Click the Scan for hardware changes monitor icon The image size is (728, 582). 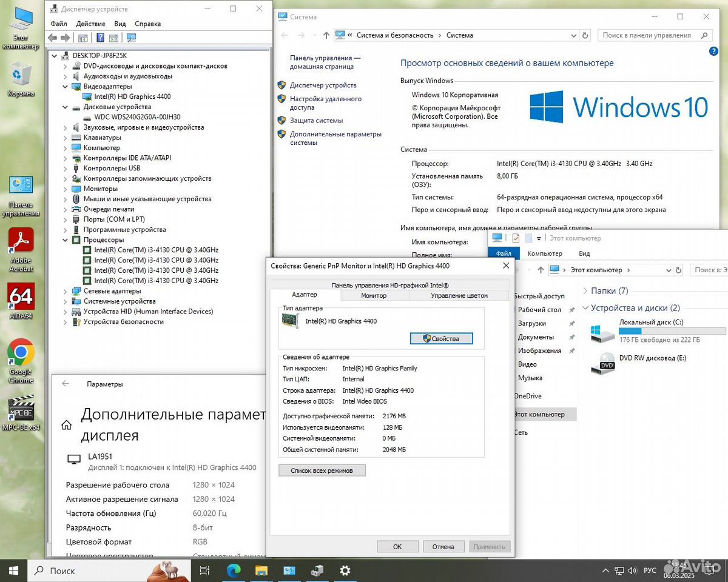(131, 38)
